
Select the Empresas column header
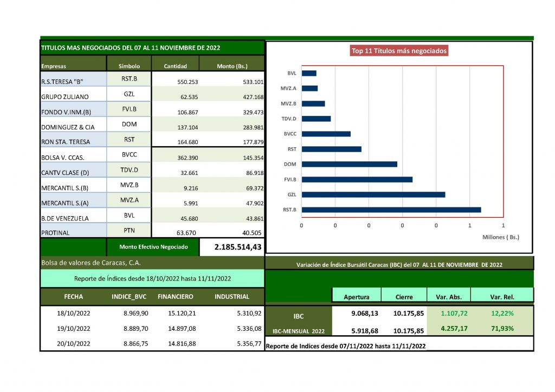tap(54, 66)
